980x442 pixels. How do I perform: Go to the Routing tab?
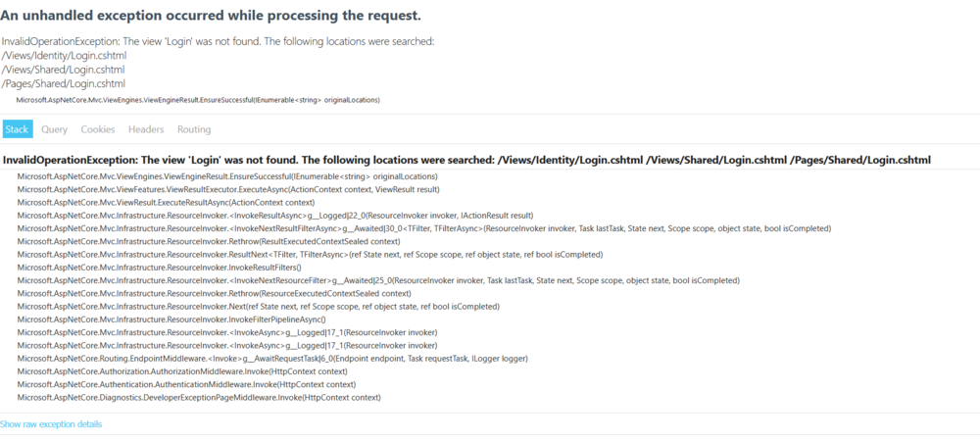click(x=194, y=129)
